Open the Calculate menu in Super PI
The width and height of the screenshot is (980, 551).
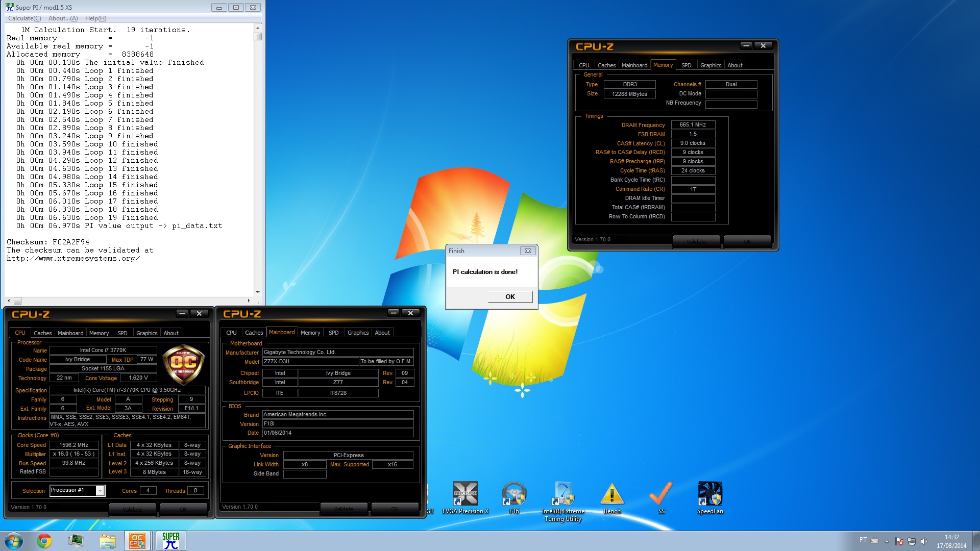pos(24,18)
